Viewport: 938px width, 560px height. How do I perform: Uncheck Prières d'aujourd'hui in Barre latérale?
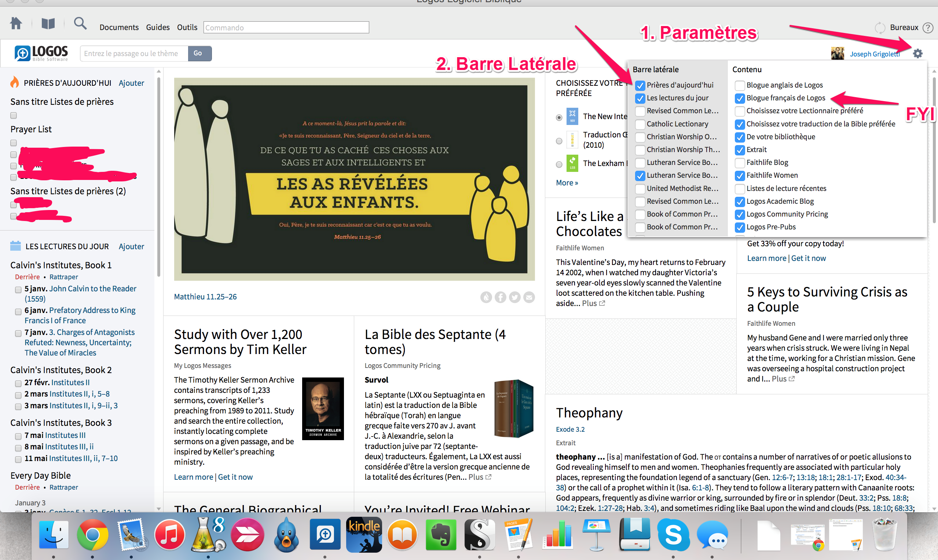[x=640, y=85]
